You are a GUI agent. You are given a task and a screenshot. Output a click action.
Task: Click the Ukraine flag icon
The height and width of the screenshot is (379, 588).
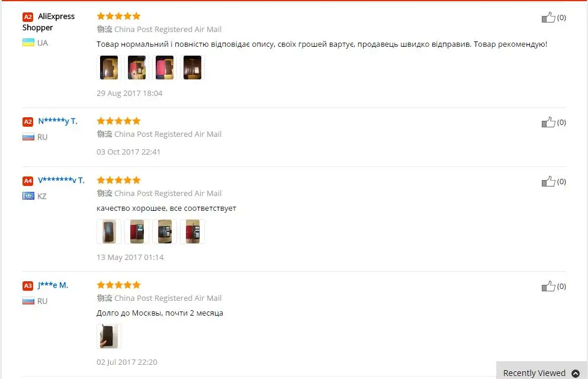pos(28,43)
